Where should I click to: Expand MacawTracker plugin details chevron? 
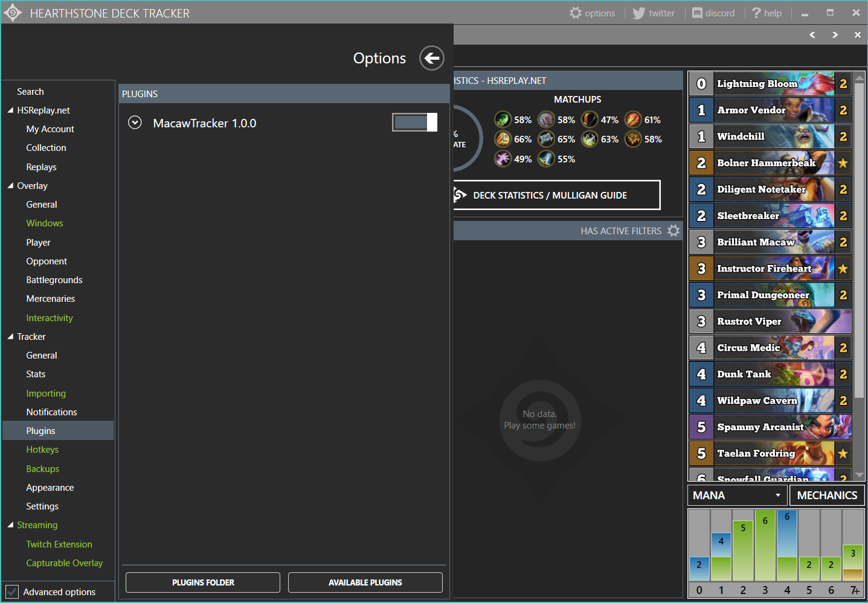click(x=135, y=123)
